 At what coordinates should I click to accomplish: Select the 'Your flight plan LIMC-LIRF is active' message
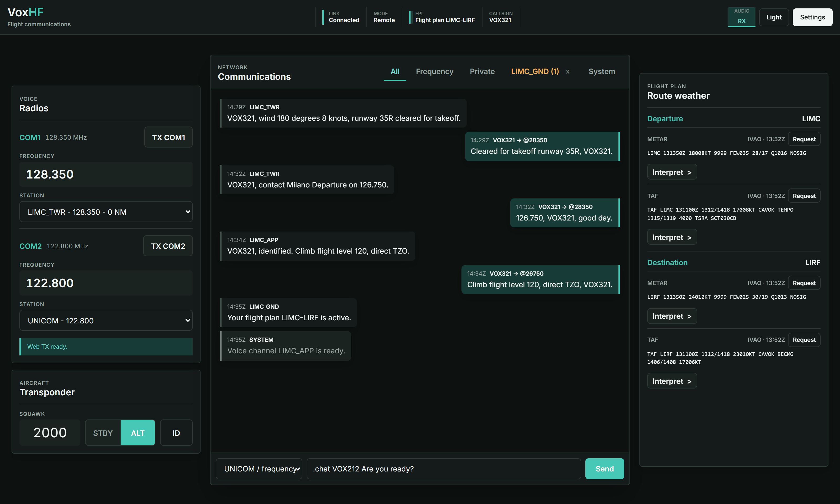click(x=288, y=312)
